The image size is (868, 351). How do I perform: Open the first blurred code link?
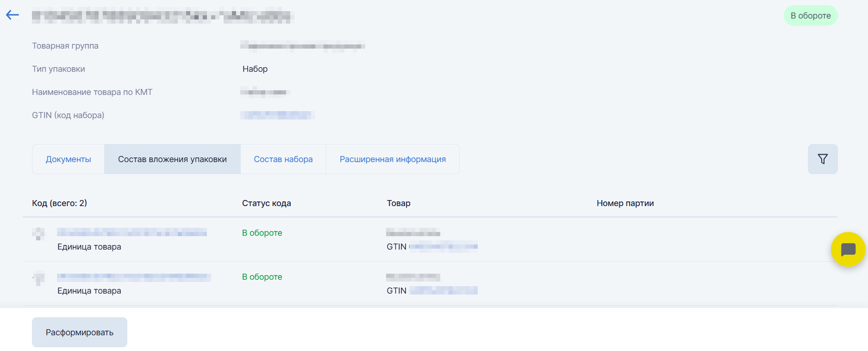132,232
